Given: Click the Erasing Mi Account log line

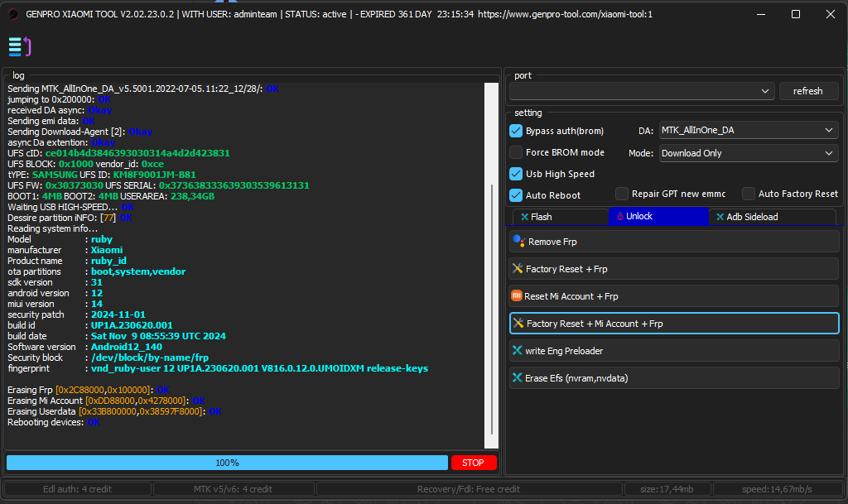Looking at the screenshot, I should point(106,401).
